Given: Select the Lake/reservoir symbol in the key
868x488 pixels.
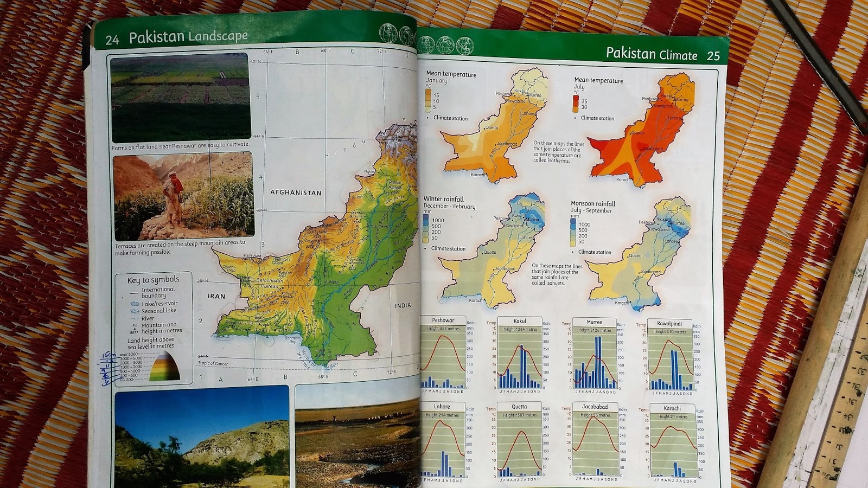Looking at the screenshot, I should point(134,304).
